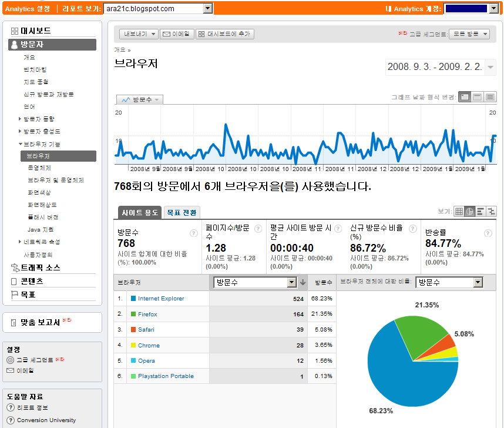Open the 브라우저 전체에 대한 비율 dropdown
The height and width of the screenshot is (428, 504).
coord(449,283)
